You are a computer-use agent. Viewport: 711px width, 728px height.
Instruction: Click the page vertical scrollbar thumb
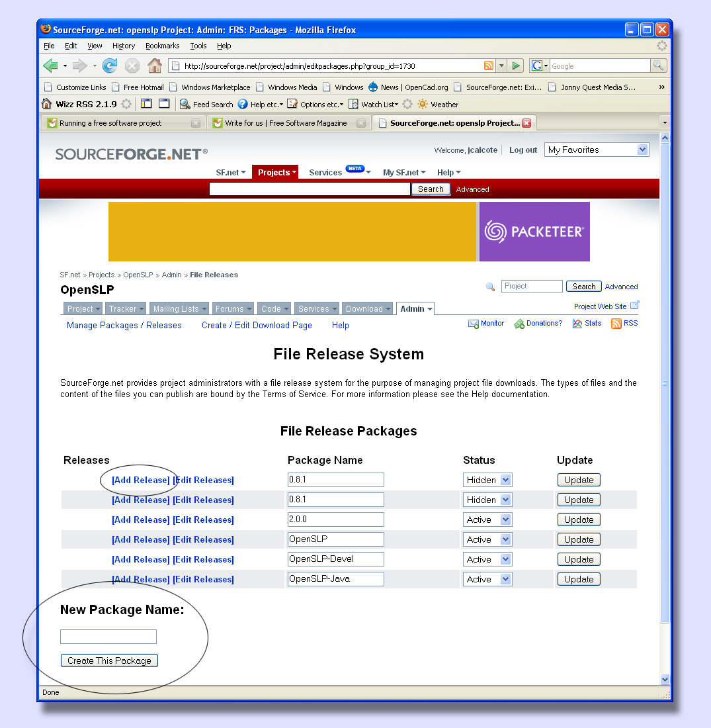665,383
